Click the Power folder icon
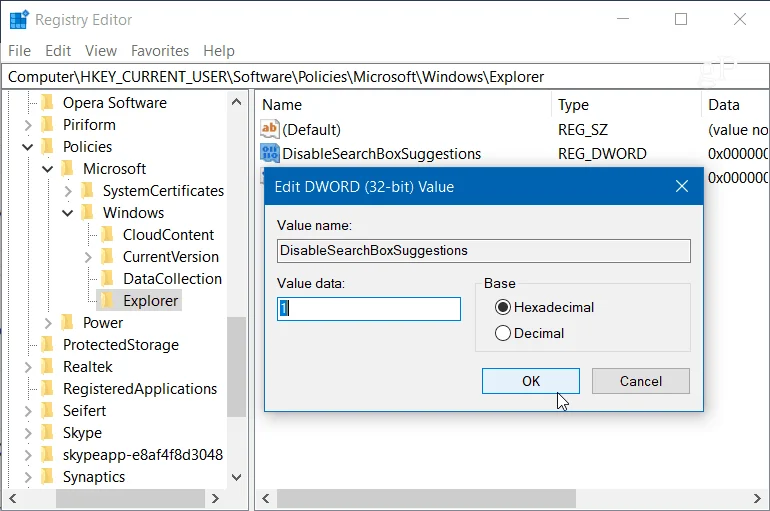The image size is (770, 511). tap(67, 323)
